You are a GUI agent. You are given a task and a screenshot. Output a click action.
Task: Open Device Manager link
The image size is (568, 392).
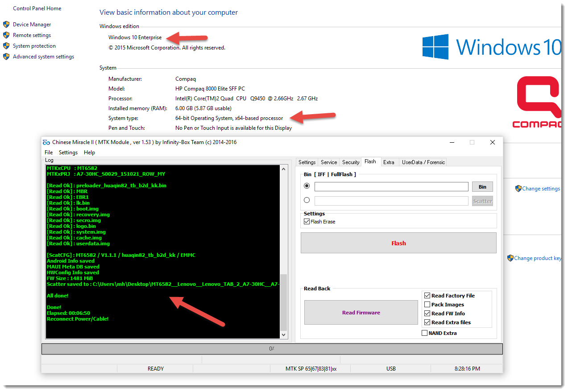pyautogui.click(x=32, y=25)
